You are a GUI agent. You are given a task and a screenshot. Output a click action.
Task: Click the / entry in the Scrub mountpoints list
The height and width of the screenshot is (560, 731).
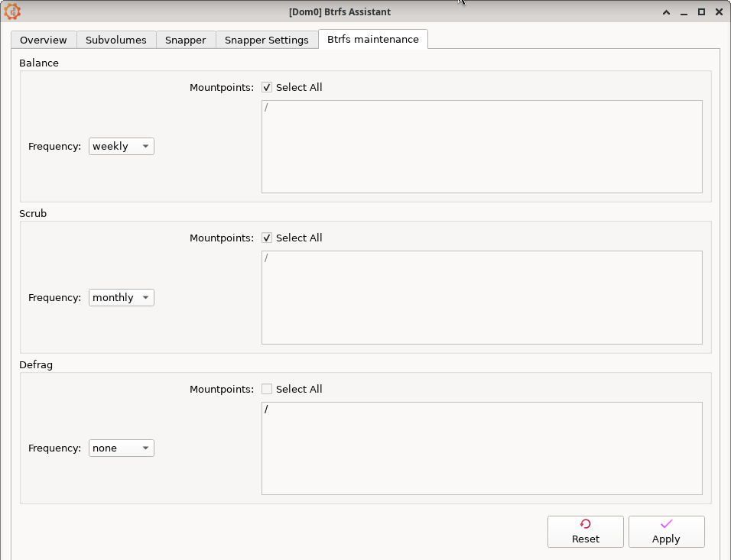pos(267,258)
